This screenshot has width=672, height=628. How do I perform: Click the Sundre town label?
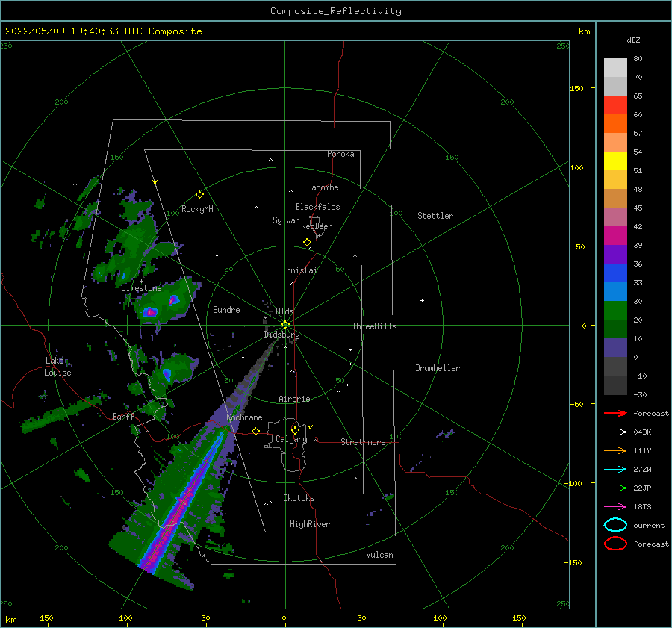227,309
